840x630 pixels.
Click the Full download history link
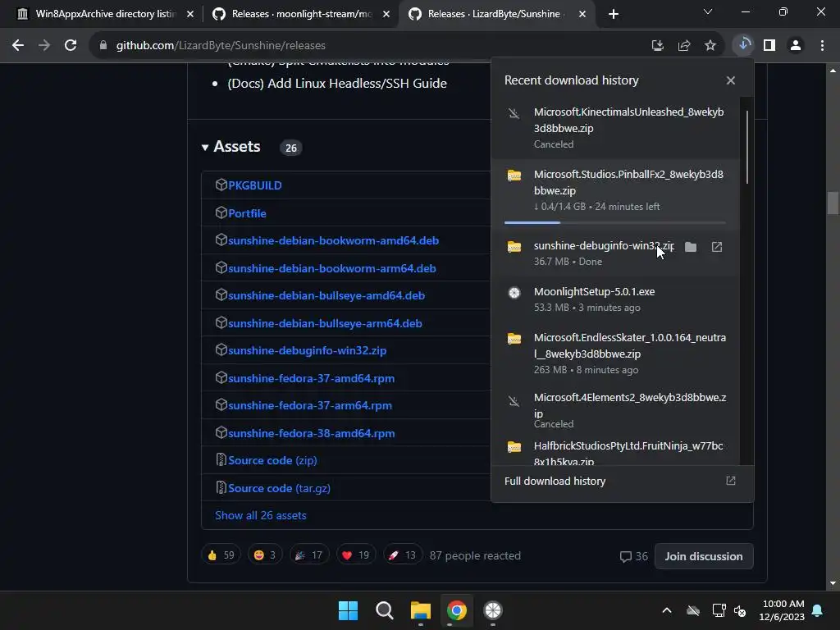(555, 481)
